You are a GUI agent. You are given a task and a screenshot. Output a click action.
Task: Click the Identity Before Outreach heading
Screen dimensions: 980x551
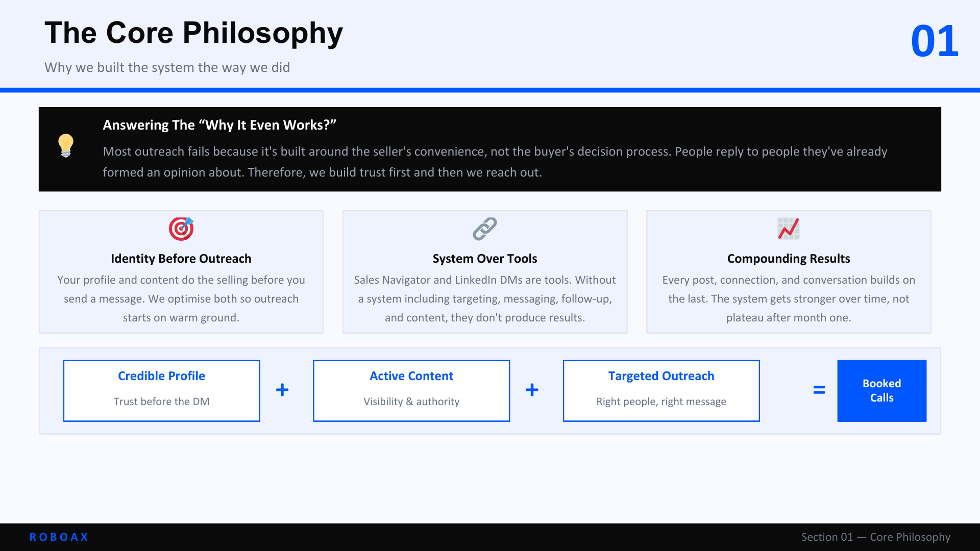[x=181, y=259]
